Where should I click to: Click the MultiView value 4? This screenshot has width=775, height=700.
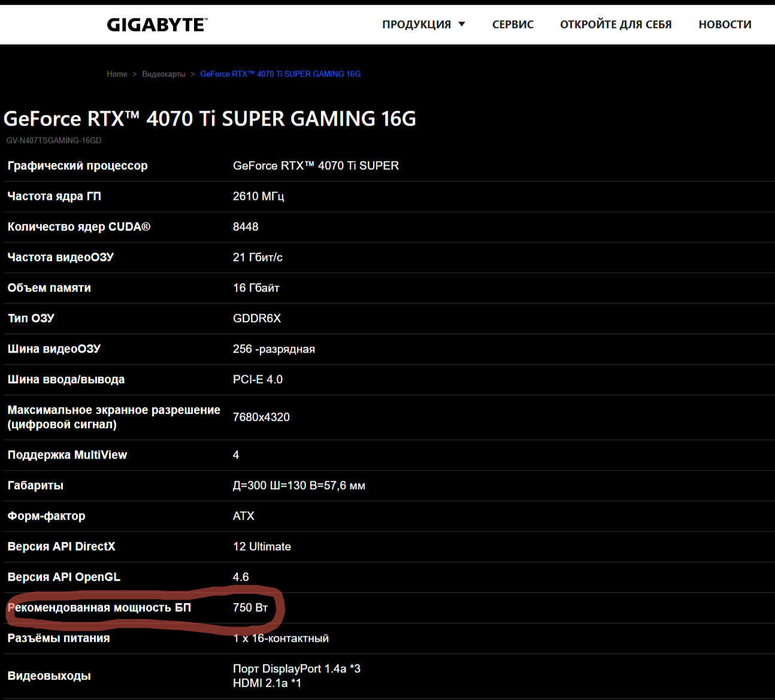point(236,455)
